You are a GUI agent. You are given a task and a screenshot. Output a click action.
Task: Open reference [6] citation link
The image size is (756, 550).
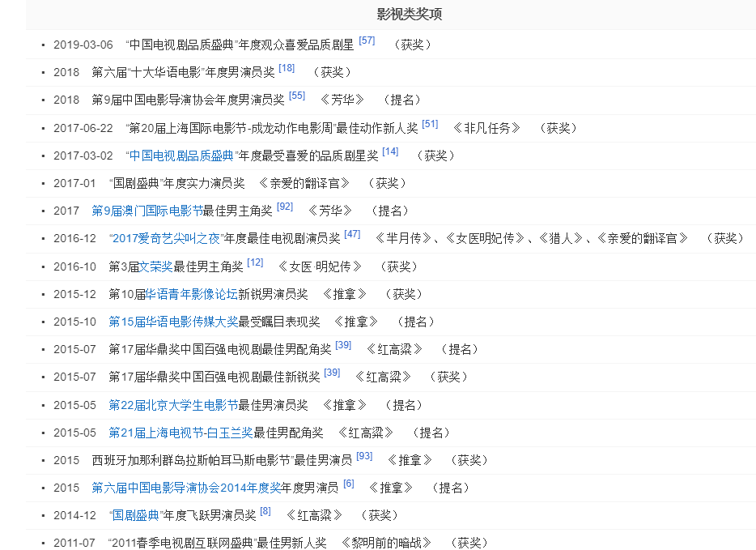(x=349, y=484)
